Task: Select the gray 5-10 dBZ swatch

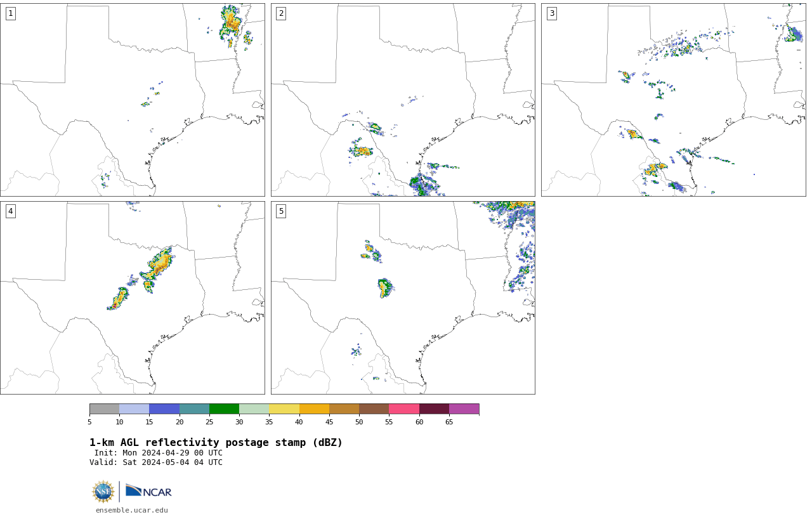Action: 104,409
